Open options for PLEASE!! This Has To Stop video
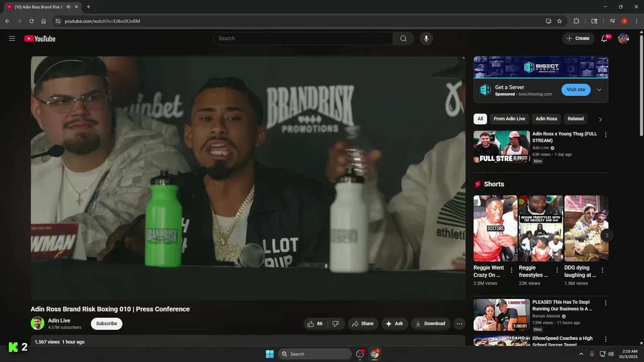Viewport: 644px width, 362px height. pyautogui.click(x=606, y=303)
